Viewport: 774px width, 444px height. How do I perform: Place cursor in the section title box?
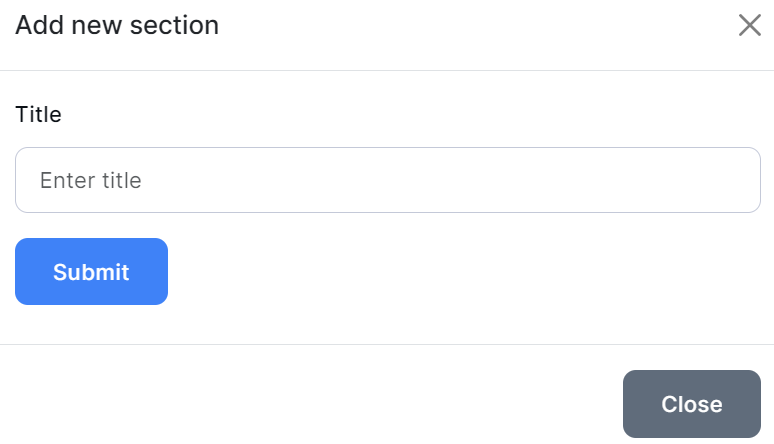point(388,180)
